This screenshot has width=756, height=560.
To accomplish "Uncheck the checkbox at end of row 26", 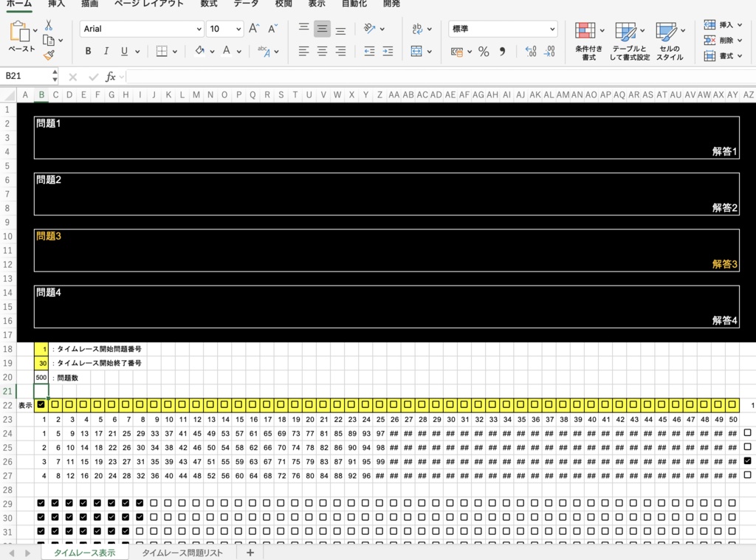I will 748,460.
